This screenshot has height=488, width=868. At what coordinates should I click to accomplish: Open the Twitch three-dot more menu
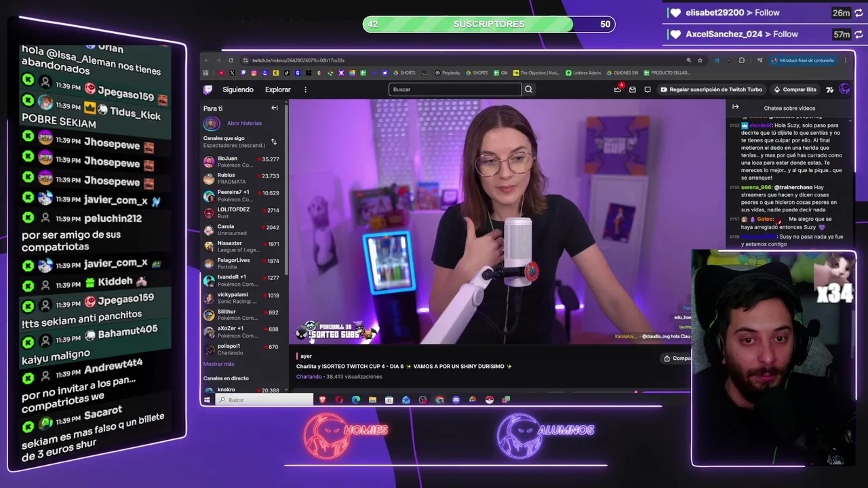[x=305, y=89]
